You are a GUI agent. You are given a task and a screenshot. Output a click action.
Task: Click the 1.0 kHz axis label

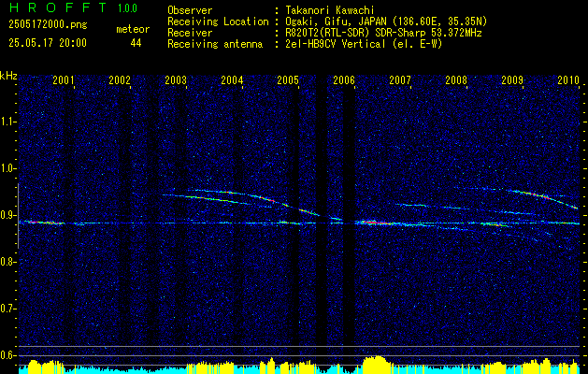[x=7, y=168]
